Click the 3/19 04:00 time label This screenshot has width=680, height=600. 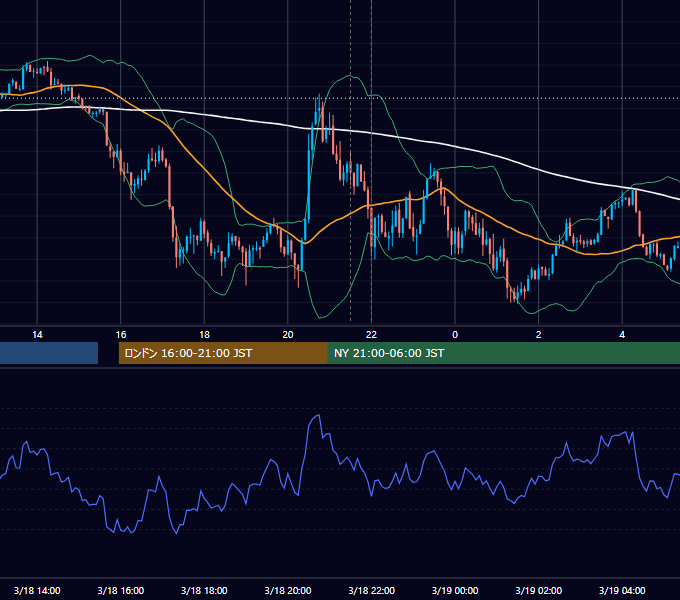pos(622,590)
